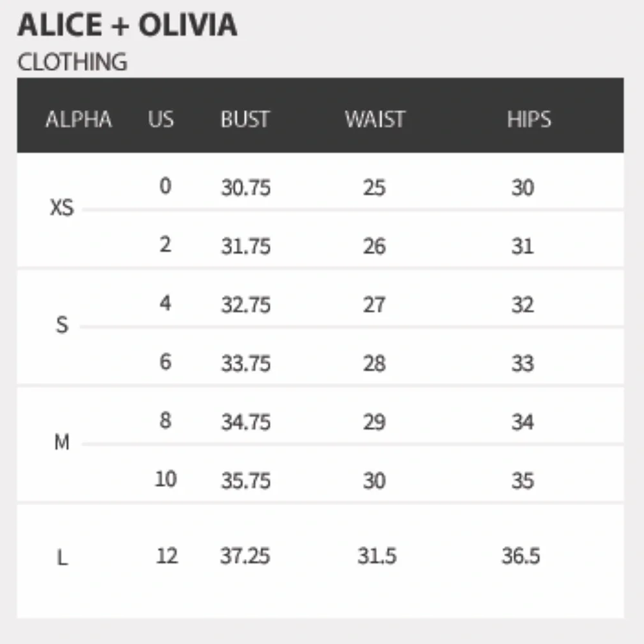The width and height of the screenshot is (644, 644).
Task: Click the US column header
Action: [161, 120]
